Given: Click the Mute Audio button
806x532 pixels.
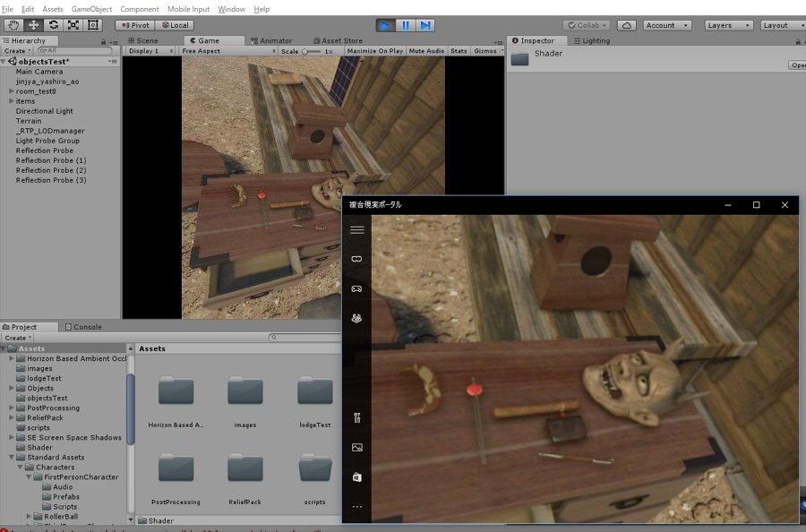Looking at the screenshot, I should click(x=426, y=51).
